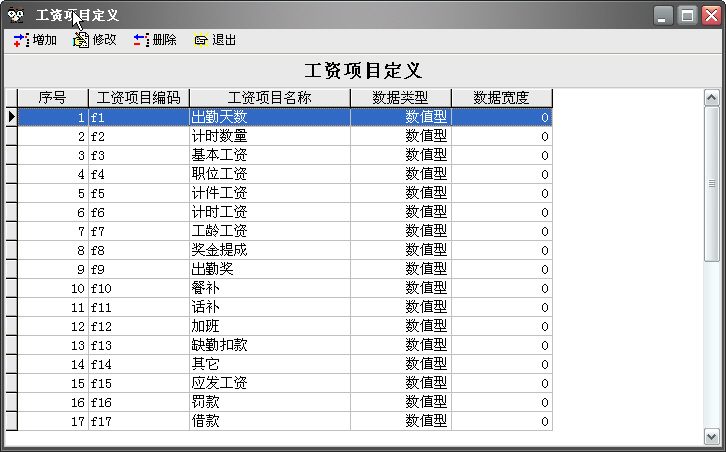This screenshot has height=452, width=726.
Task: Click the code cell f5
Action: pos(139,193)
